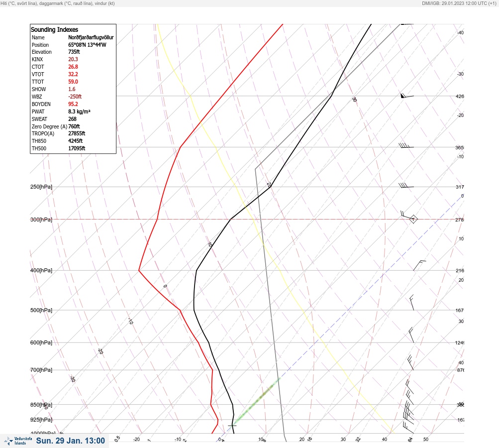
Task: Click the TTOT value 59.0
Action: [x=73, y=82]
